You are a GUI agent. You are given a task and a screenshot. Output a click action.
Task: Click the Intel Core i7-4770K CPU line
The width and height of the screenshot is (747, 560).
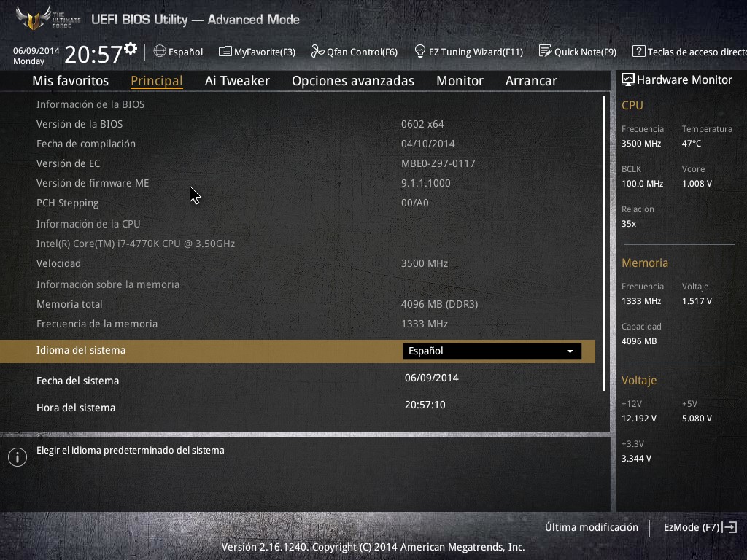point(136,244)
